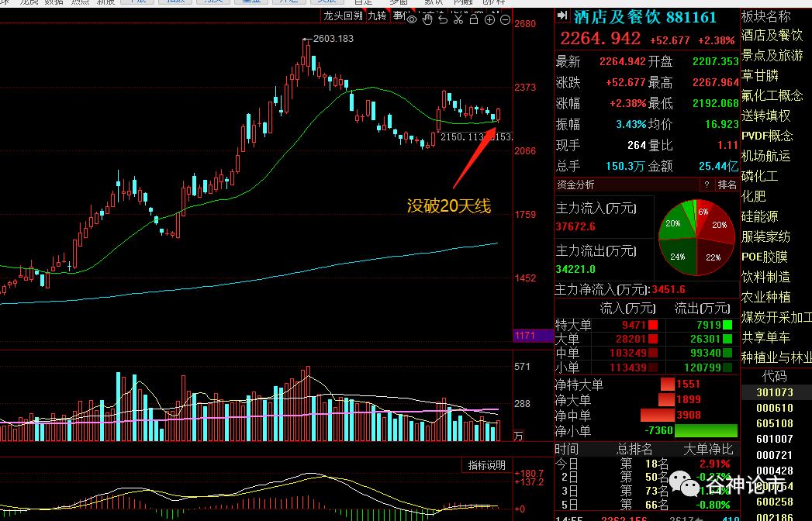Select 机场航运 in the sector list
Viewport: 812px width, 521px height.
(x=766, y=156)
